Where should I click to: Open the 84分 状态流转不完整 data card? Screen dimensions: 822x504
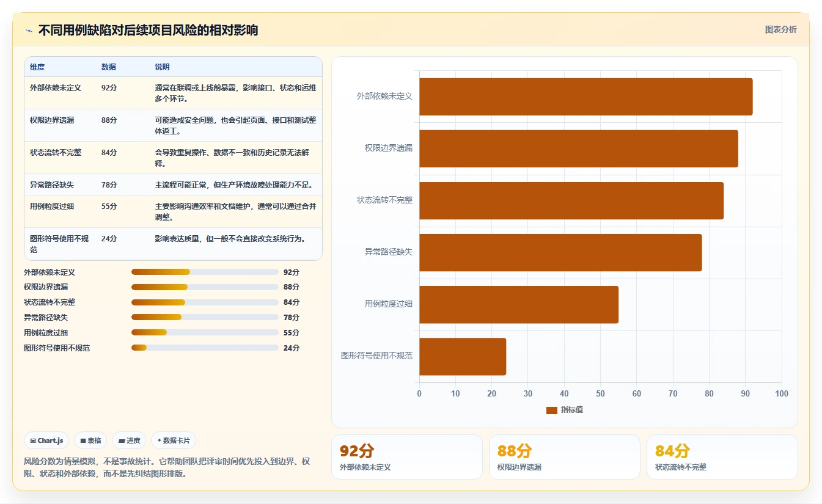point(722,457)
